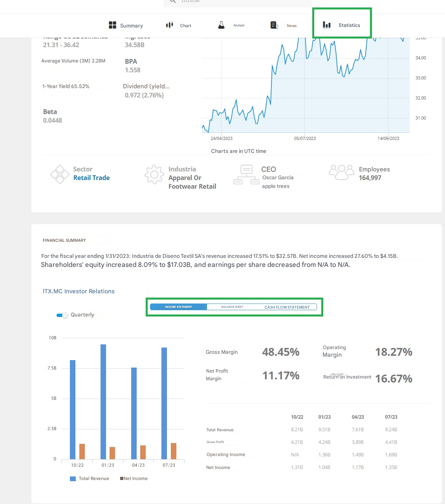Viewport: 445px width, 504px height.
Task: Click the Industria gear icon
Action: coord(154,174)
